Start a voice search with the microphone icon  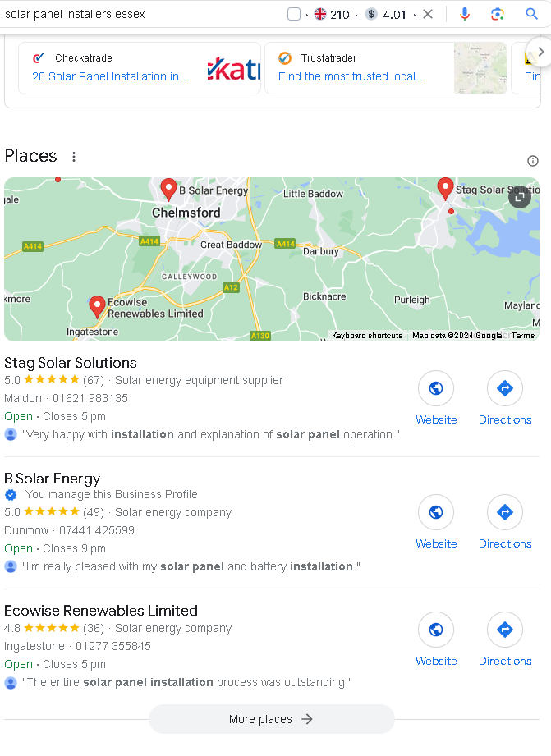(x=465, y=14)
